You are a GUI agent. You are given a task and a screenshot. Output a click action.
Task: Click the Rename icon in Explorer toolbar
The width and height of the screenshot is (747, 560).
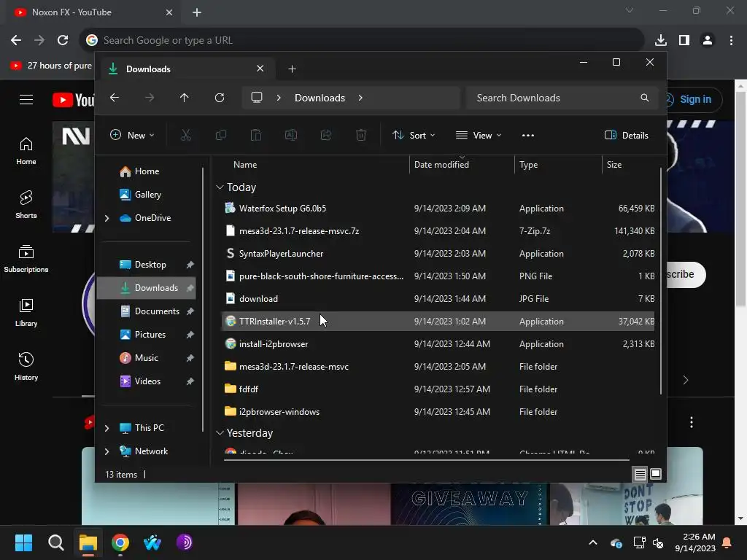(x=291, y=135)
